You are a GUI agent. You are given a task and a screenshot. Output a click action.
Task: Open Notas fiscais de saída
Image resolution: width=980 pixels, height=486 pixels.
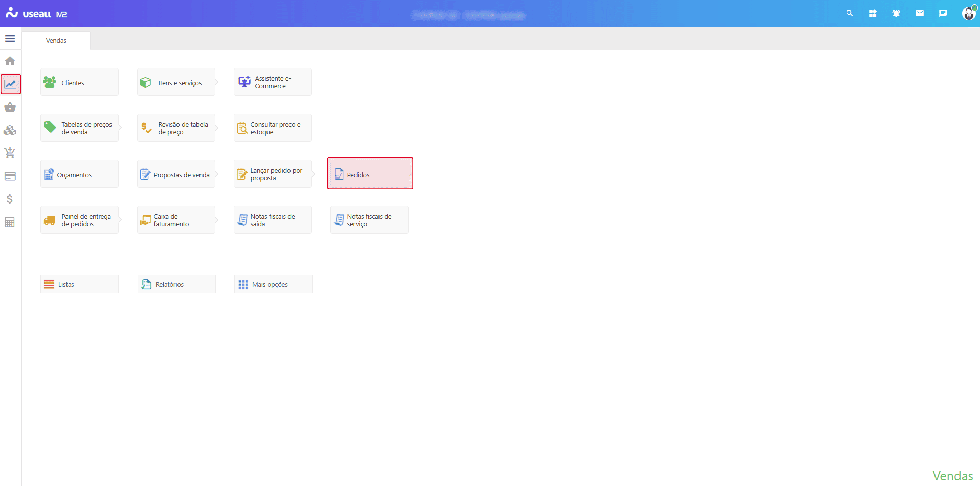tap(273, 220)
